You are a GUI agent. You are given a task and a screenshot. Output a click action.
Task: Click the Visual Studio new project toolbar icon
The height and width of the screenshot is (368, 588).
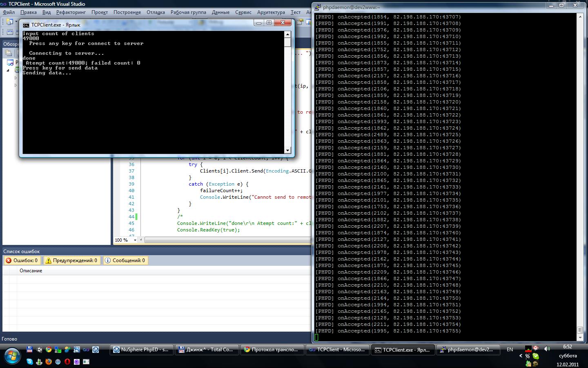(x=10, y=22)
